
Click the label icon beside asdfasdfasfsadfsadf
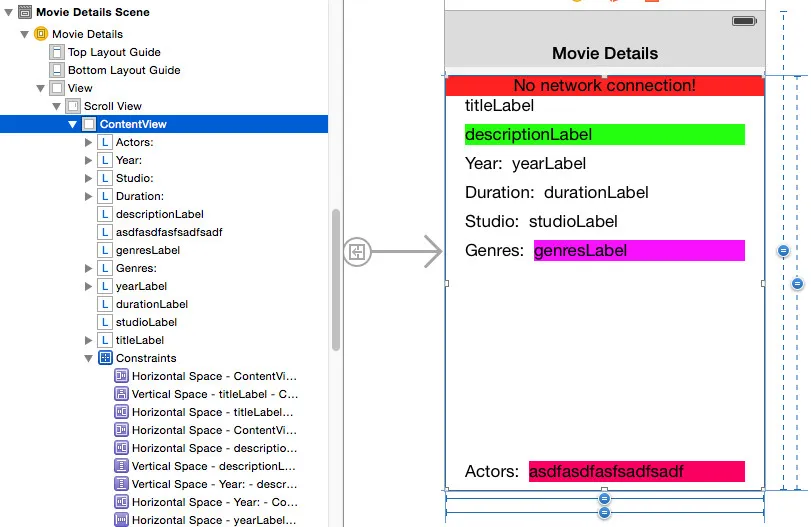pyautogui.click(x=105, y=232)
